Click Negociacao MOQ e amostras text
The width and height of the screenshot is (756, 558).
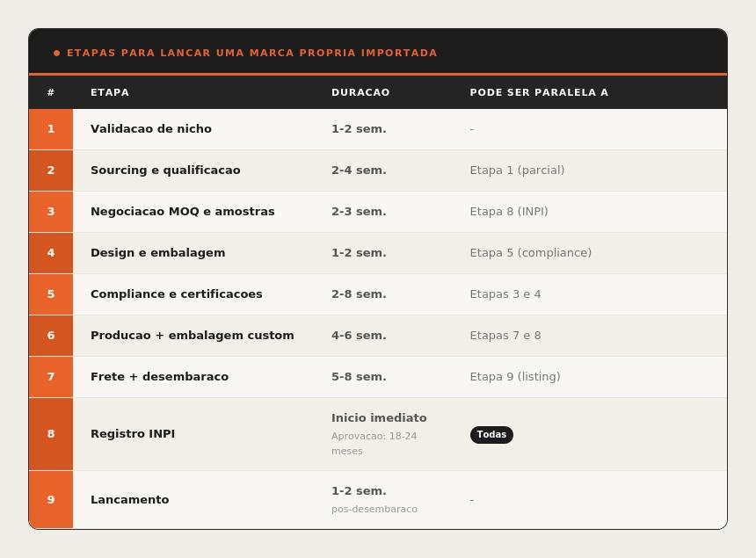[183, 212]
